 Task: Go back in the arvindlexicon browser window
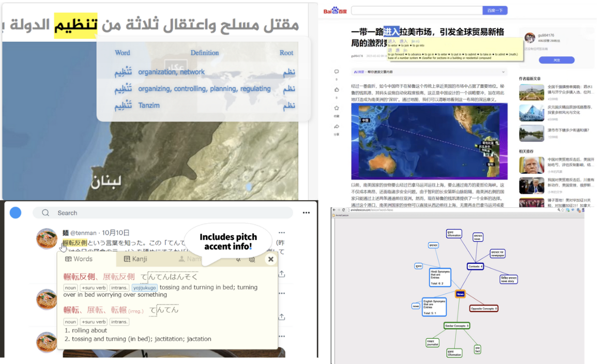(x=334, y=210)
